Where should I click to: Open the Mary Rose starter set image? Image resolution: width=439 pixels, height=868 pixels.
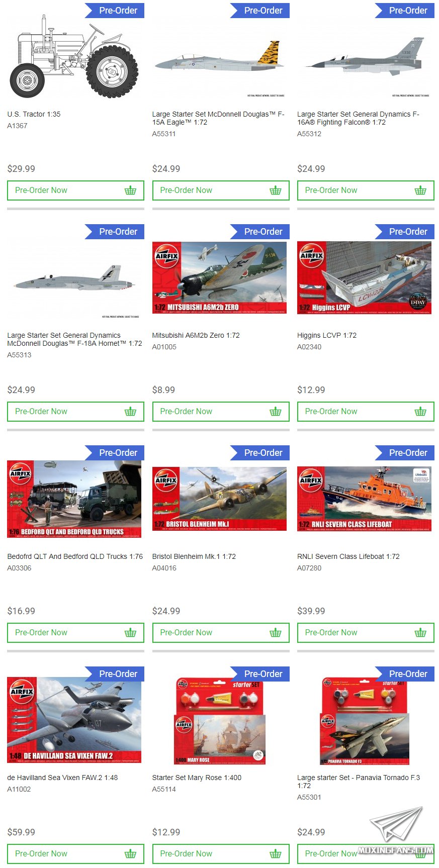[x=219, y=721]
